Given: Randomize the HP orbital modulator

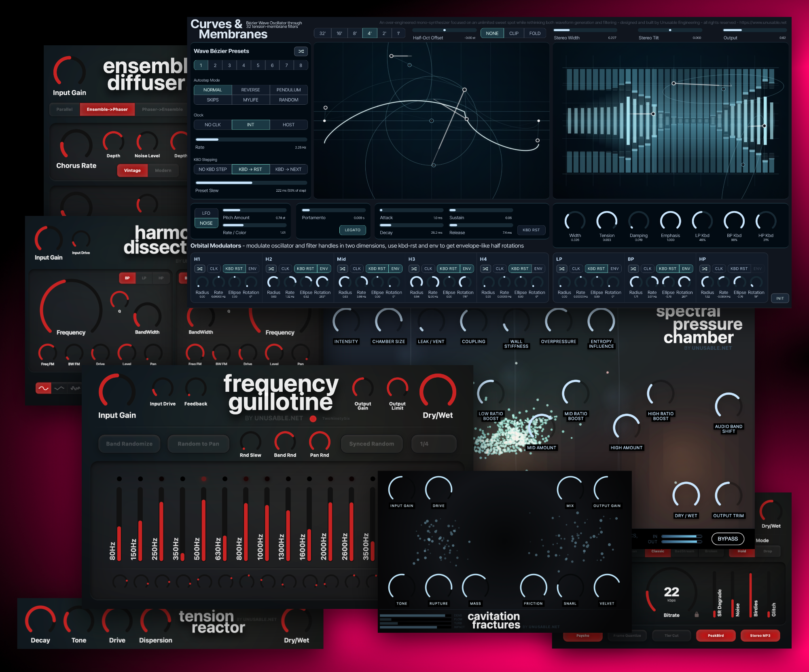Looking at the screenshot, I should tap(705, 269).
